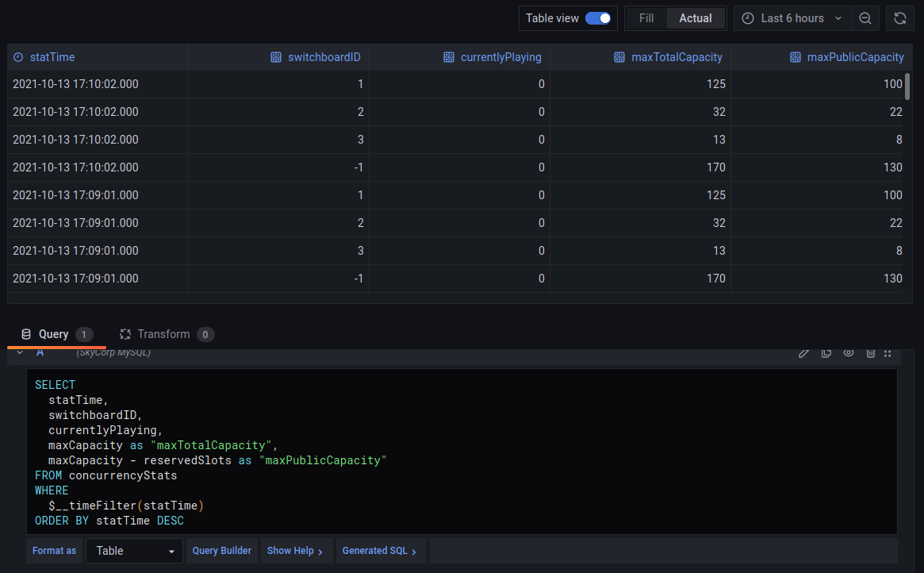Select the Actual display option
Image resolution: width=924 pixels, height=573 pixels.
(x=696, y=18)
